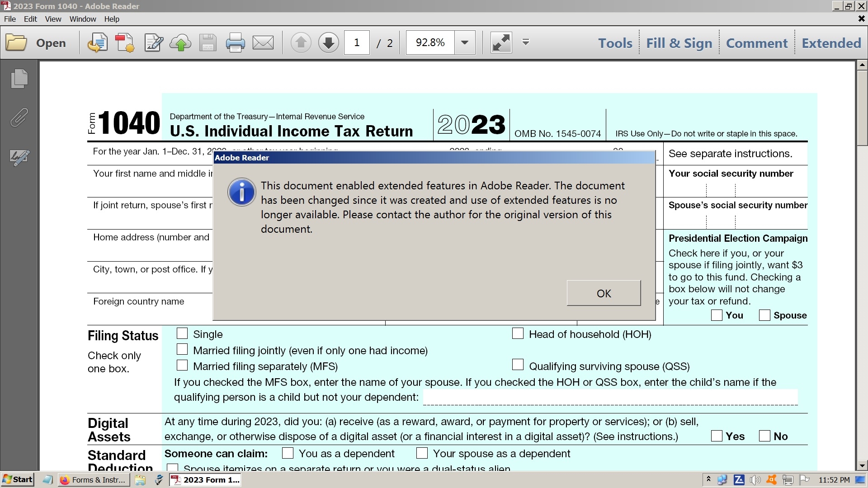Click file explorer taskbar quick-launch icon
The width and height of the screenshot is (868, 488).
coord(140,480)
